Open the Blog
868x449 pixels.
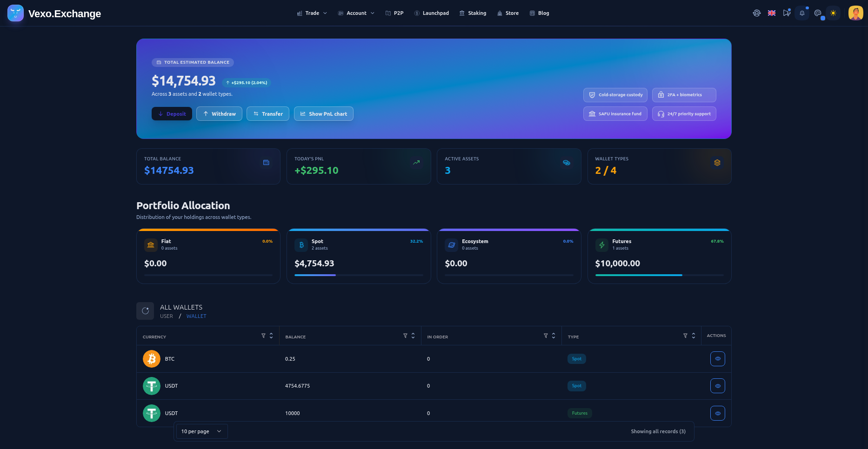540,13
